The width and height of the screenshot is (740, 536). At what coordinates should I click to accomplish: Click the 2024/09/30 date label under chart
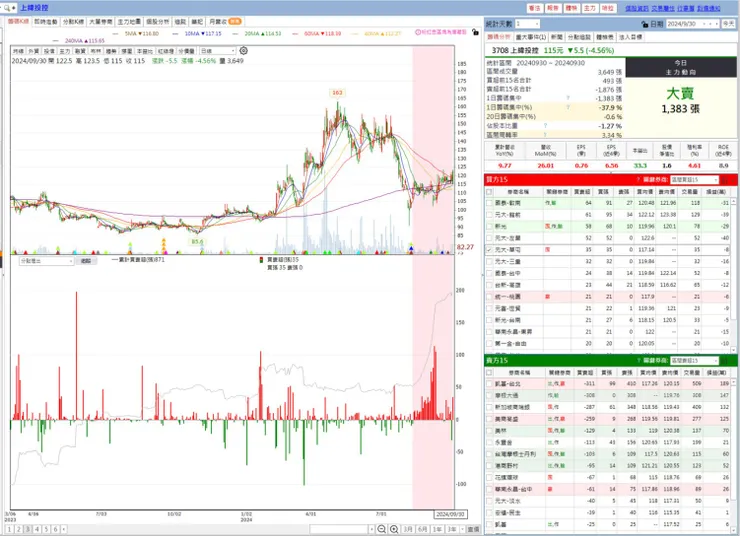[x=450, y=514]
